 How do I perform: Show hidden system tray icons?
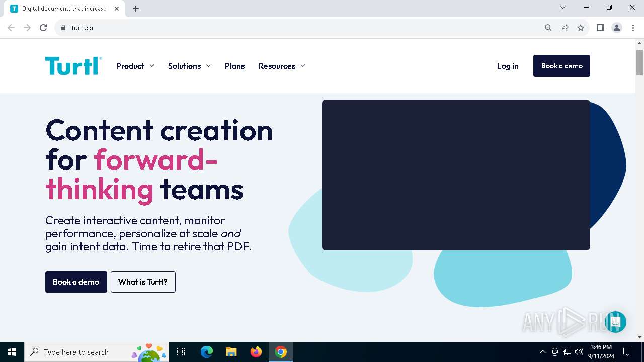tap(542, 352)
